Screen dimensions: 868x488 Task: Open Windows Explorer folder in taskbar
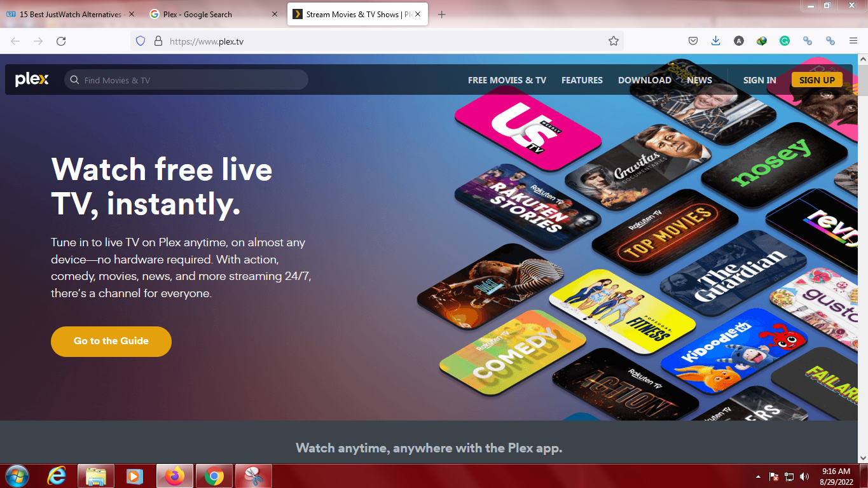(96, 476)
